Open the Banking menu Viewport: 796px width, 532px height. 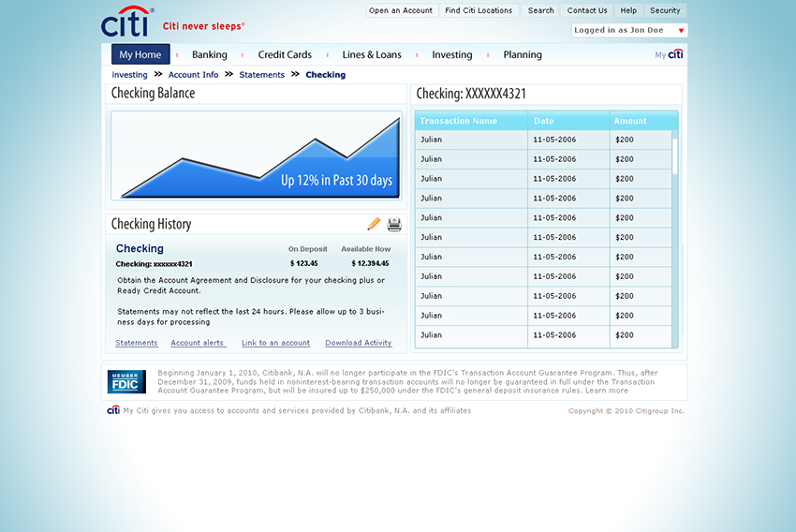click(x=209, y=55)
